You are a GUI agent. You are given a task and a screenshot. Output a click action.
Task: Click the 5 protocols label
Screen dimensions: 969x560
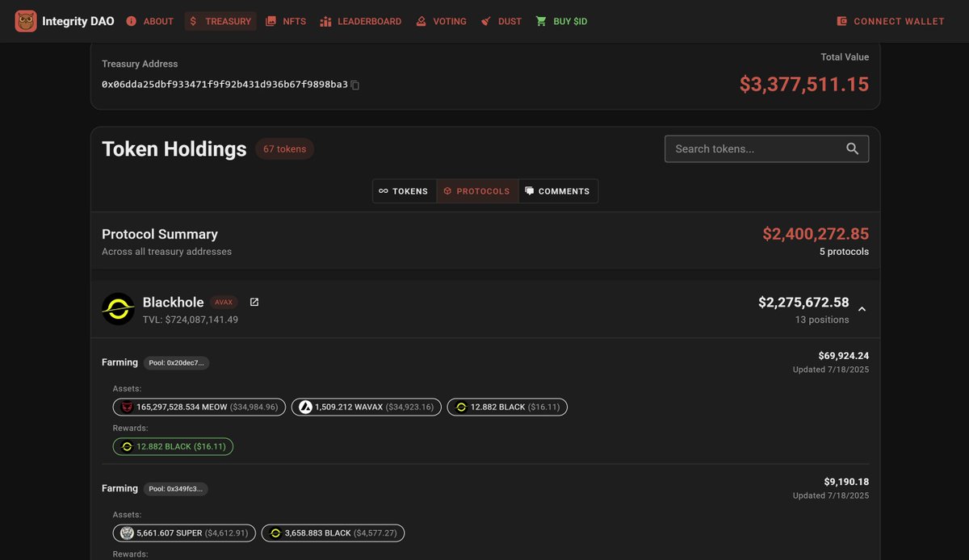(x=844, y=252)
